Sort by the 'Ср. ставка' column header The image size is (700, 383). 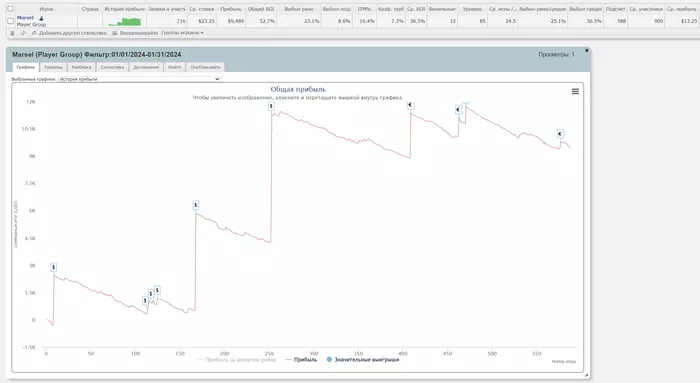(x=202, y=9)
